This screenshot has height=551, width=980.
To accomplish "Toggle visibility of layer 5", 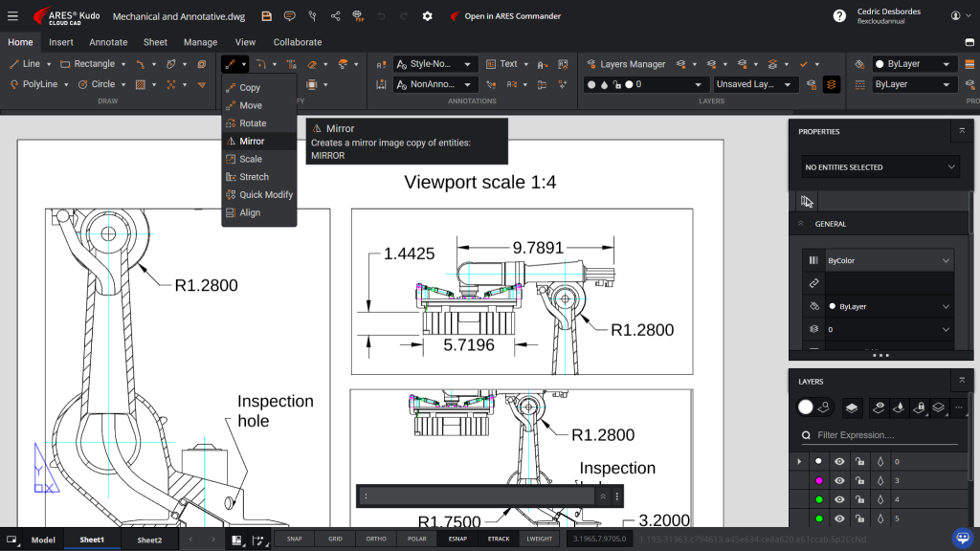I will [x=839, y=518].
